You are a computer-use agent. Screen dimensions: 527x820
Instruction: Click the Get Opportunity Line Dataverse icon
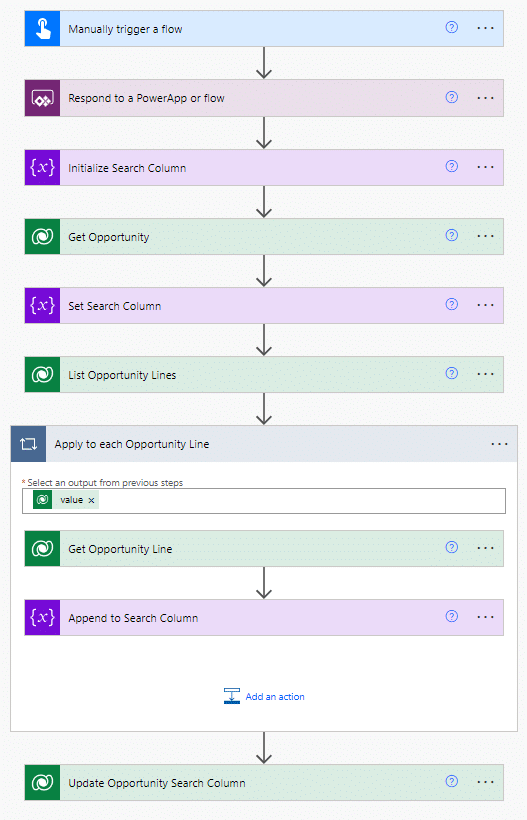pyautogui.click(x=42, y=549)
